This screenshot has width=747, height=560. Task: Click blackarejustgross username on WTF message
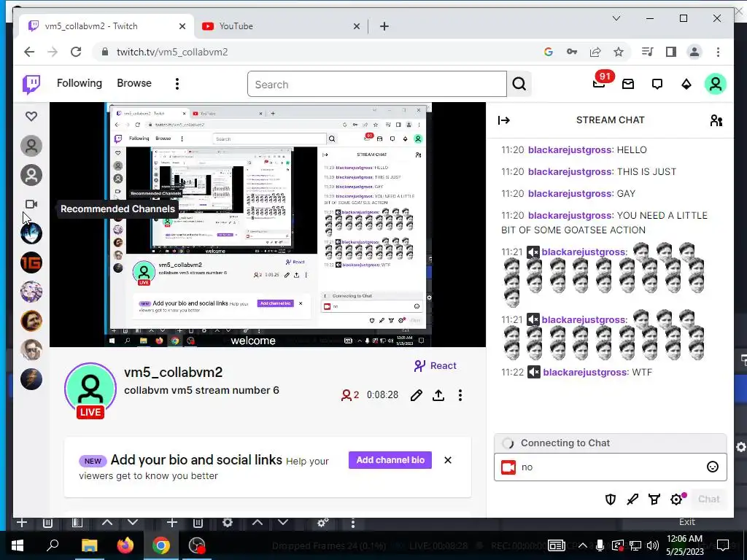pyautogui.click(x=585, y=373)
